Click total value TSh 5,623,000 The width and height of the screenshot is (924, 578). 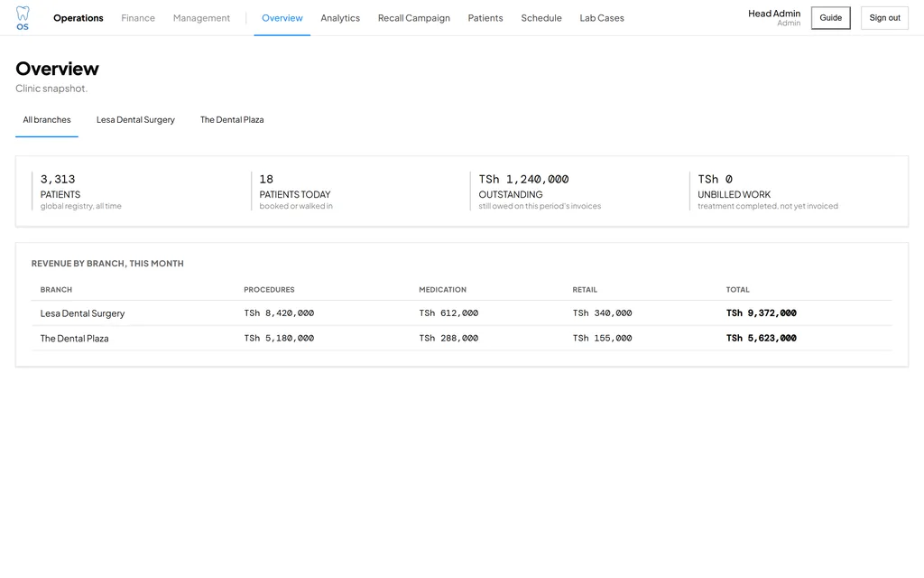click(x=762, y=338)
